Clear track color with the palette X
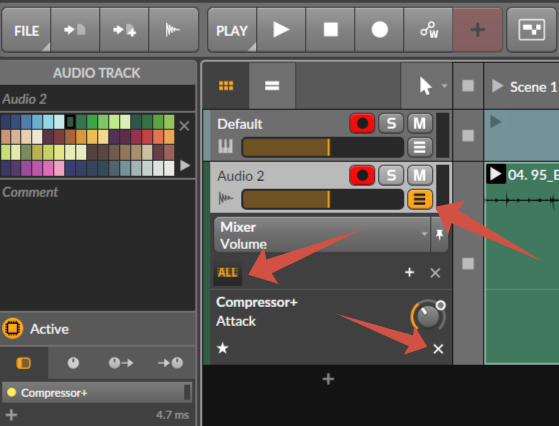 click(x=184, y=126)
